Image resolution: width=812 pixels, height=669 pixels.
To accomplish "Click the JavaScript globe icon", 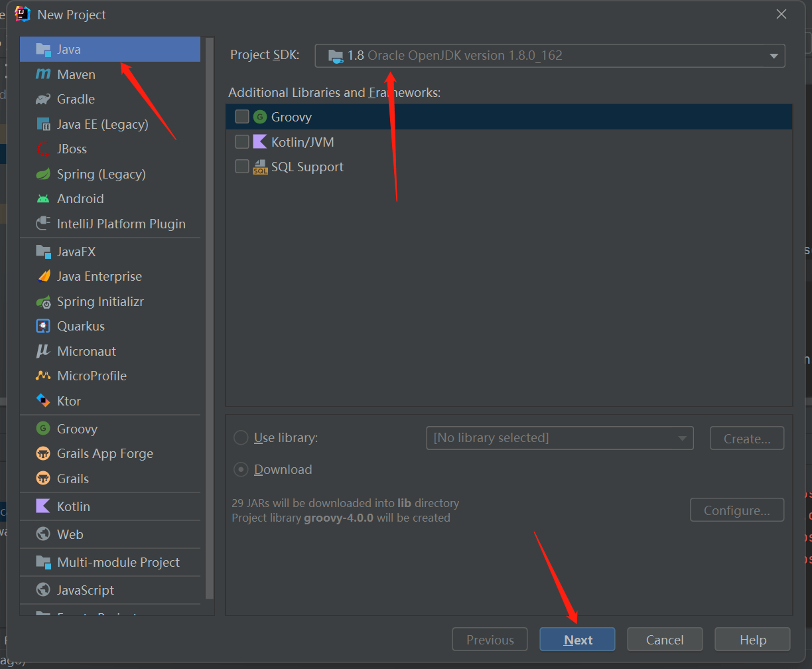I will 43,590.
